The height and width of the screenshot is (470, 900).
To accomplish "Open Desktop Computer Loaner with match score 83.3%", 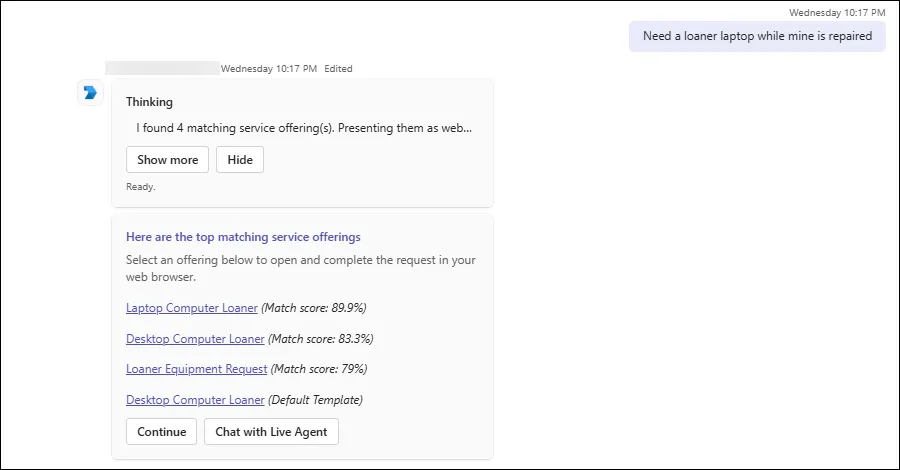I will tap(195, 339).
